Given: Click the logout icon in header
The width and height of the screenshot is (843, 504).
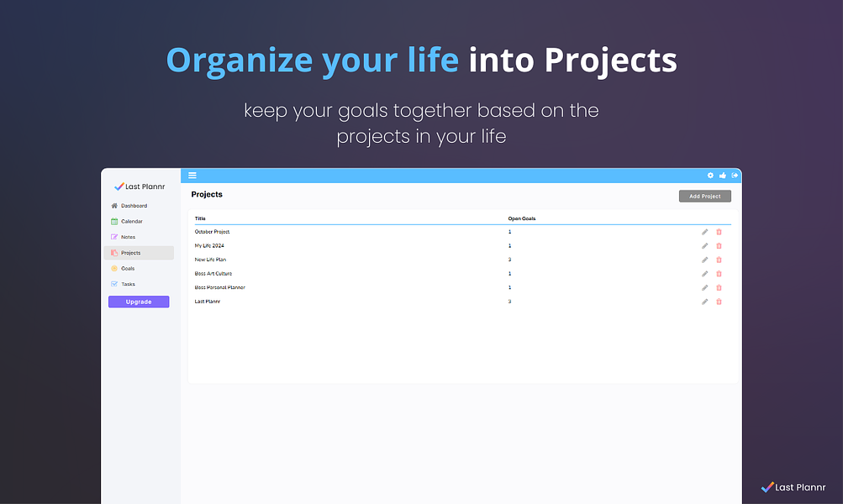Looking at the screenshot, I should click(735, 176).
